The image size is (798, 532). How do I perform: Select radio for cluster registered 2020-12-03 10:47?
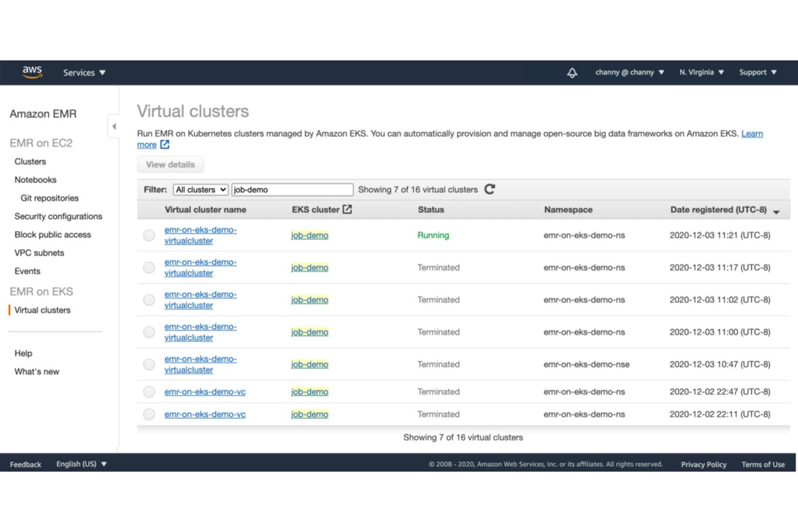point(149,365)
